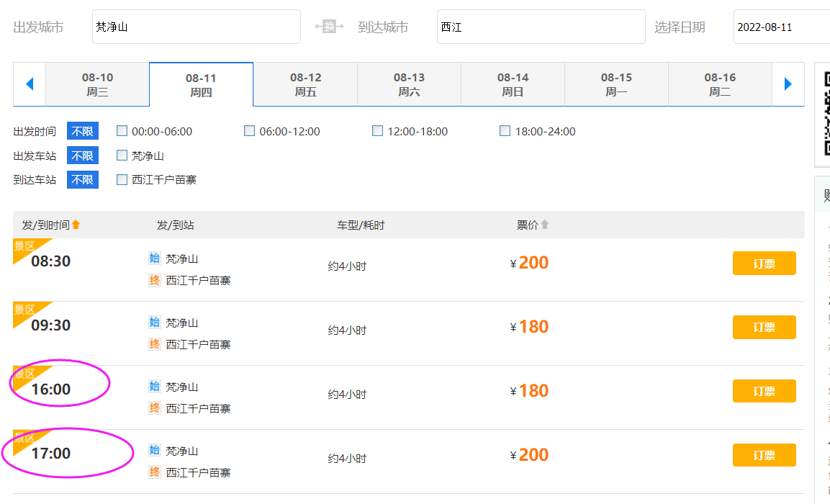
Task: Switch to the 08-12 周五 date tab
Action: [x=305, y=84]
